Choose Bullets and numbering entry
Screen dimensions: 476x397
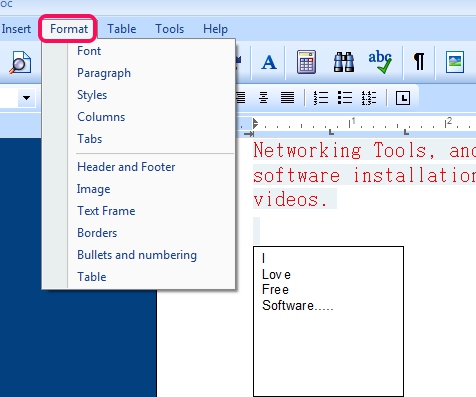(x=137, y=255)
